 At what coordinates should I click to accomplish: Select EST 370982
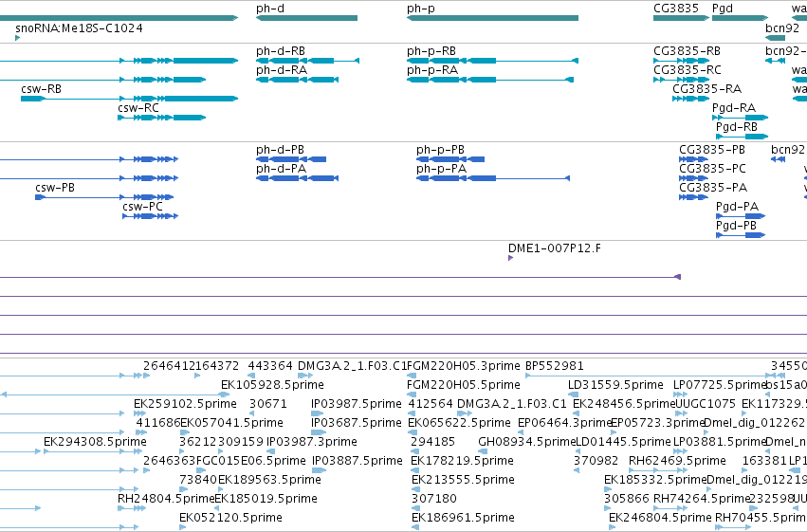pyautogui.click(x=577, y=470)
